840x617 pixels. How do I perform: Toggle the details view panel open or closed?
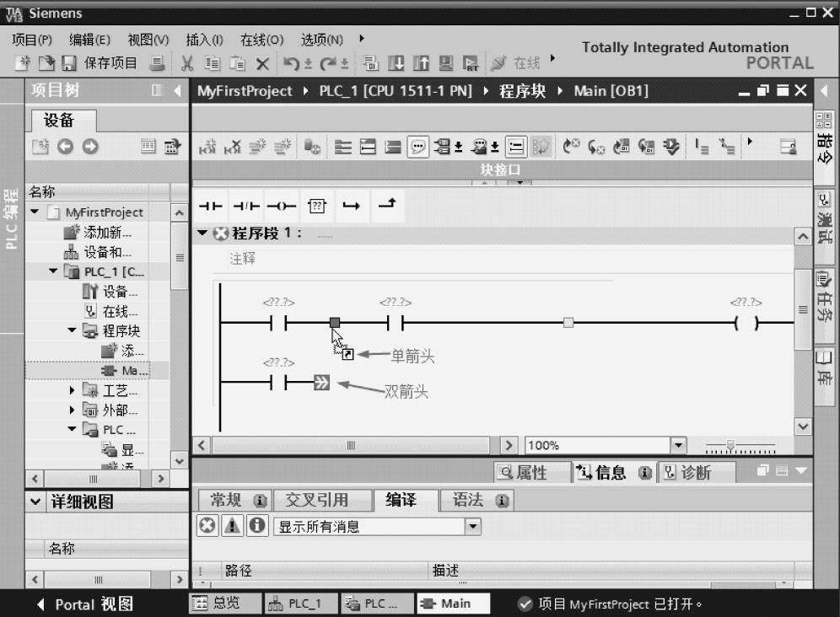pyautogui.click(x=35, y=502)
